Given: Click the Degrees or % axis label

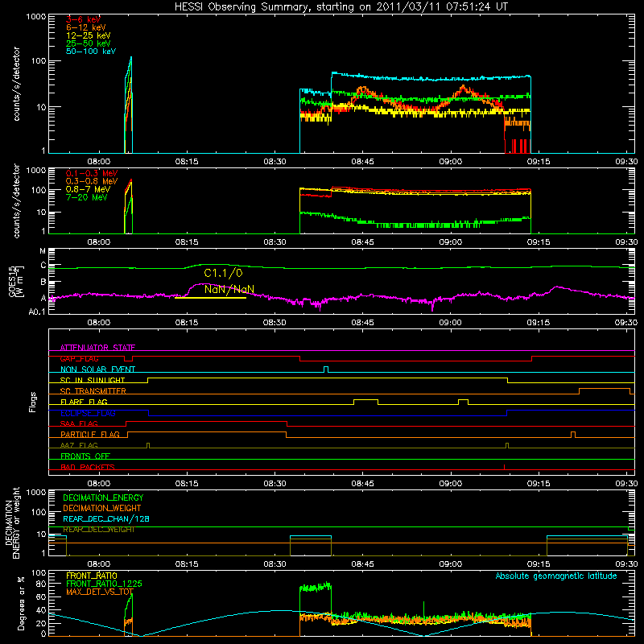Looking at the screenshot, I should 22,603.
